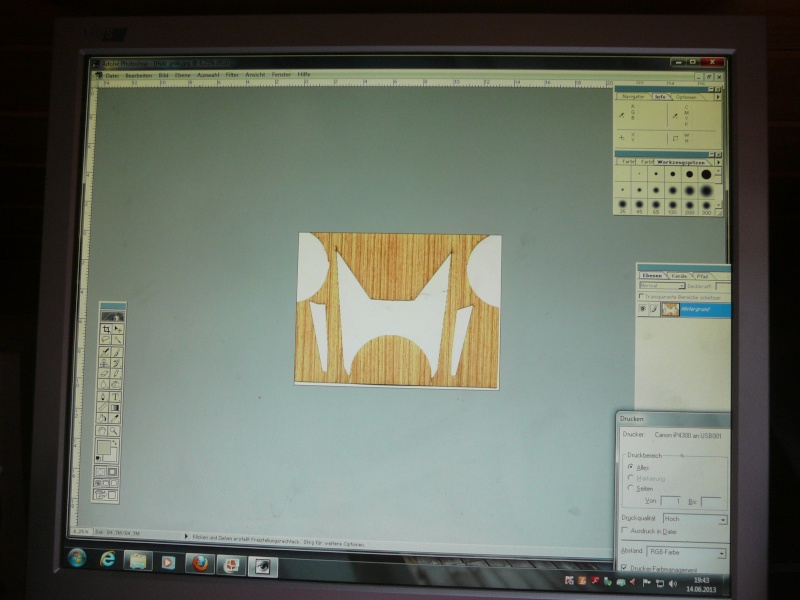Open the Datei menu

[112, 76]
